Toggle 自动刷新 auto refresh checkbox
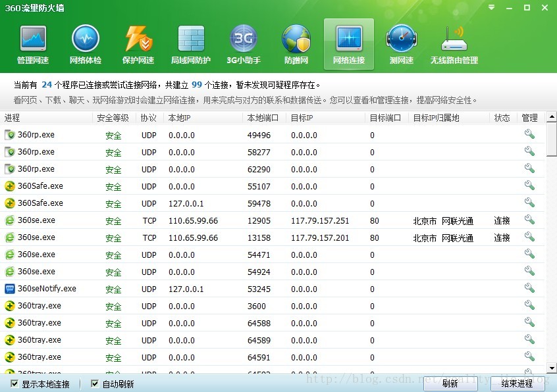The height and width of the screenshot is (392, 557). click(95, 383)
